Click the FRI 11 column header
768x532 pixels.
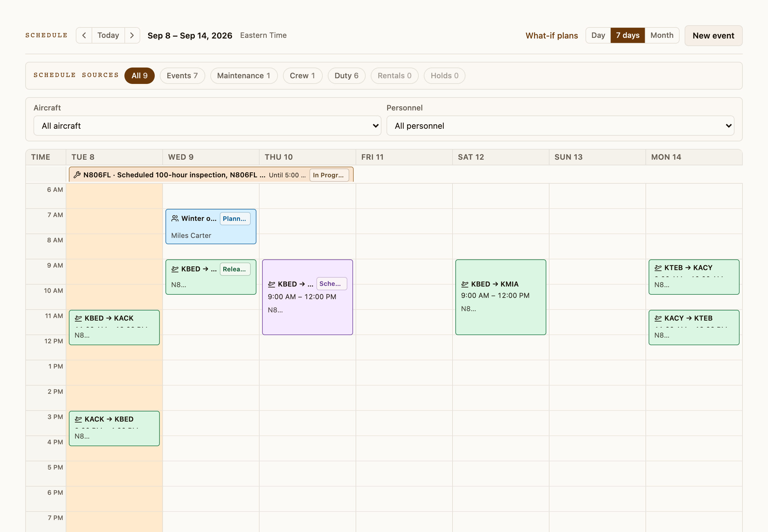(404, 157)
